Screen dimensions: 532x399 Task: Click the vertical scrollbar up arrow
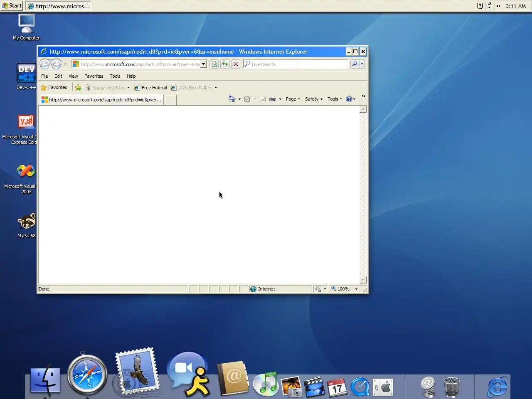pyautogui.click(x=363, y=109)
